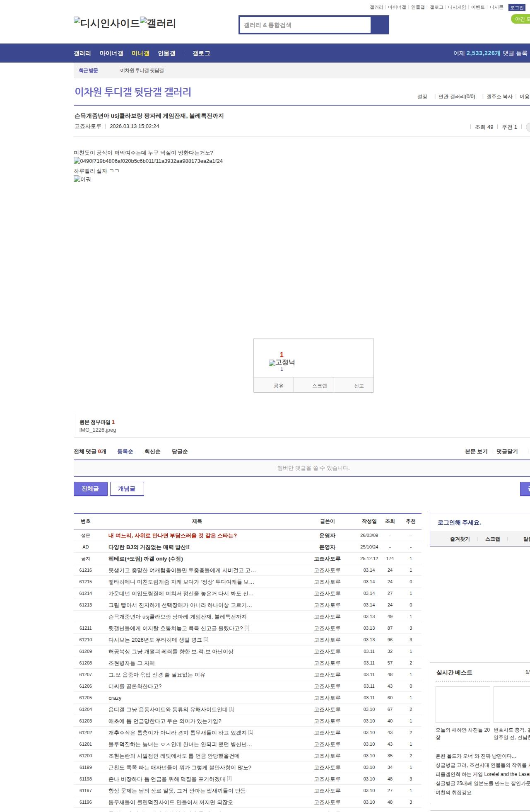Click the DCInside logo image

(107, 23)
